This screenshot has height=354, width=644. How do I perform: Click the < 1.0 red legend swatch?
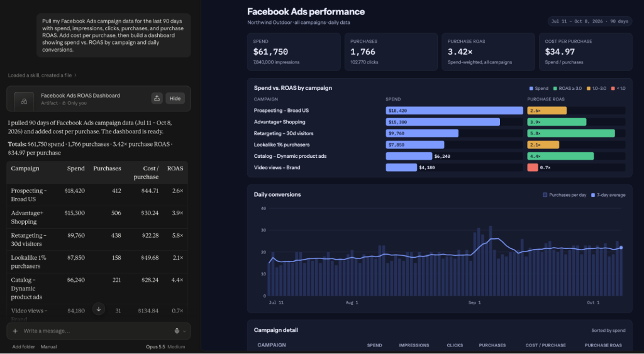click(613, 88)
